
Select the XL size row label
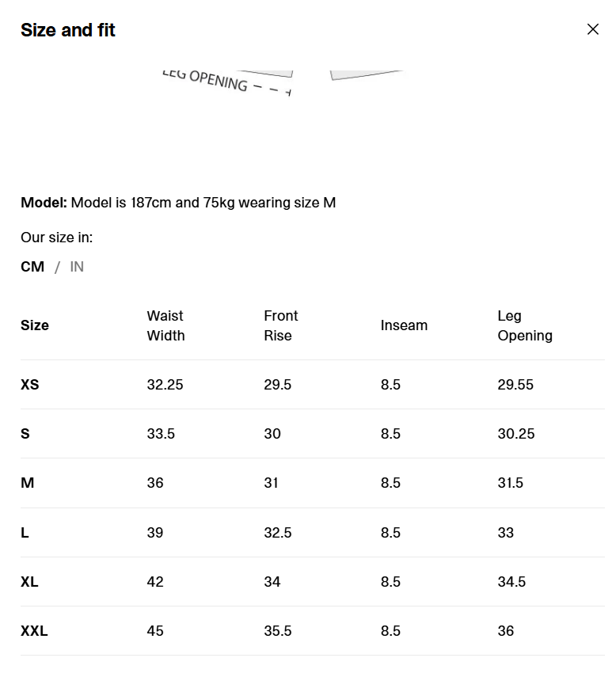[x=29, y=582]
